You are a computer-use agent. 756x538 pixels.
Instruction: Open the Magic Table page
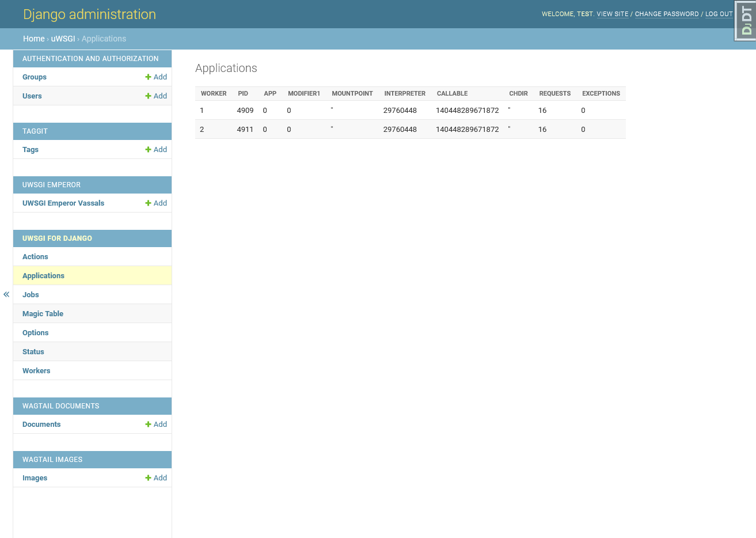[x=43, y=314]
